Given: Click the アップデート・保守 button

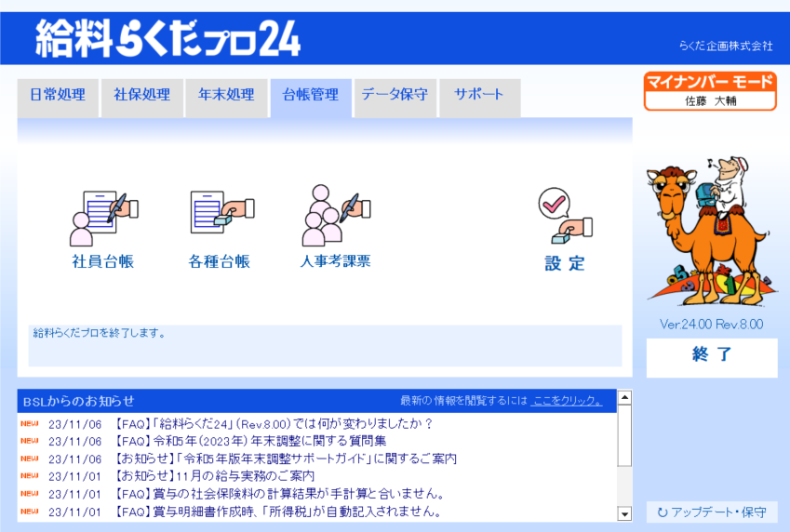Looking at the screenshot, I should (x=712, y=512).
